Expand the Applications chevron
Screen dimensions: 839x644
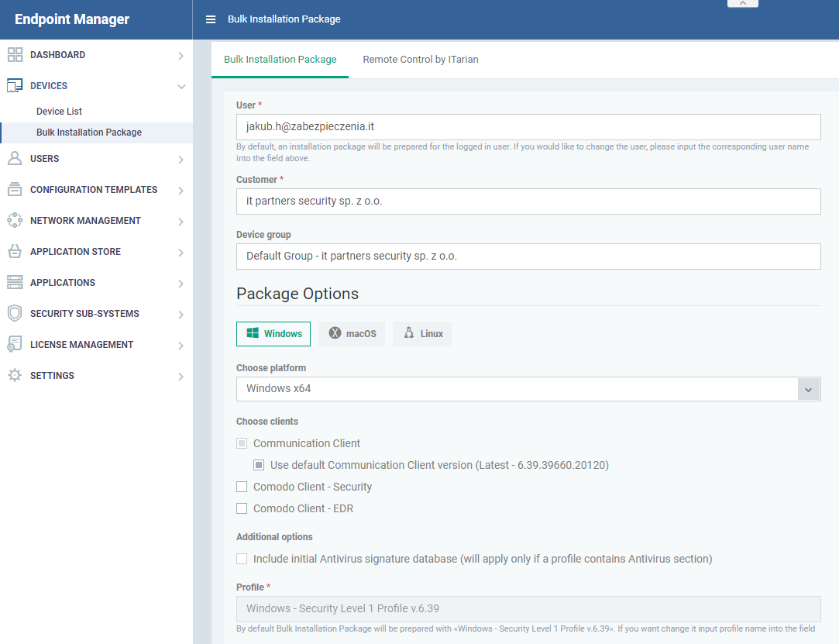[x=181, y=284]
